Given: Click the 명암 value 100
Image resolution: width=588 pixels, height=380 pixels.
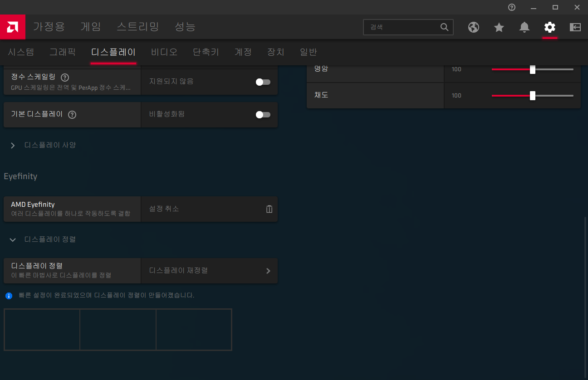Looking at the screenshot, I should coord(456,69).
